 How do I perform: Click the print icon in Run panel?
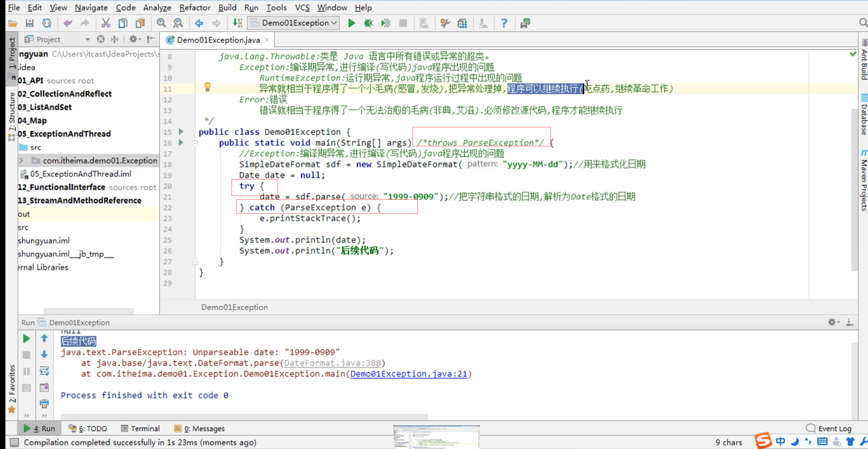[44, 404]
